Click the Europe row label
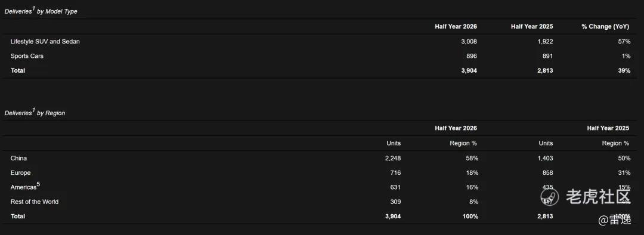Image resolution: width=644 pixels, height=235 pixels. pyautogui.click(x=20, y=173)
